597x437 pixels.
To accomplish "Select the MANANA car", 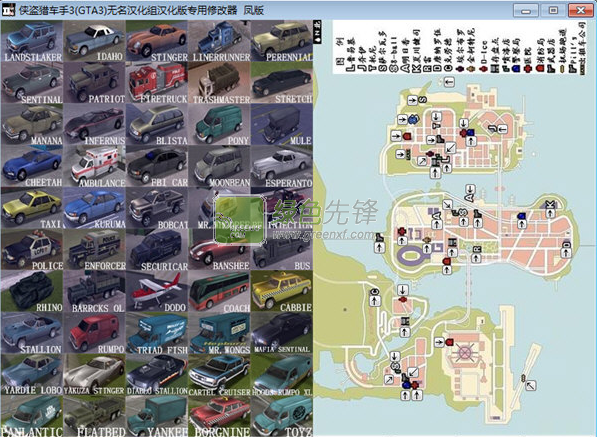I will coord(32,125).
